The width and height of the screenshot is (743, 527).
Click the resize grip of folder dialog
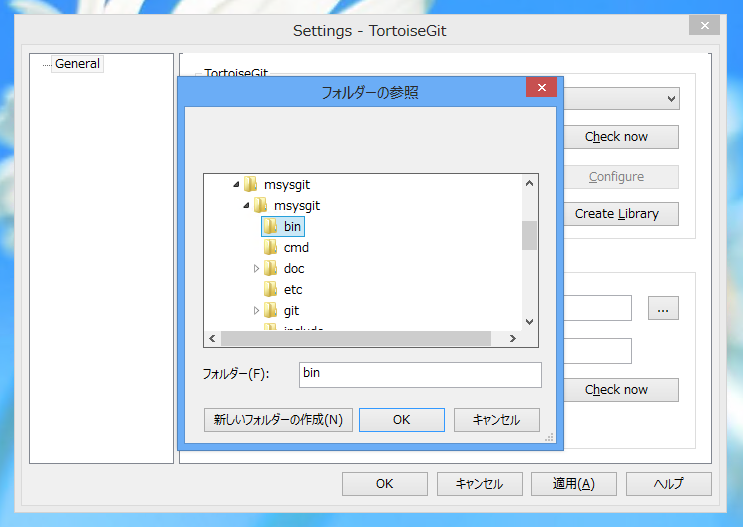coord(549,437)
